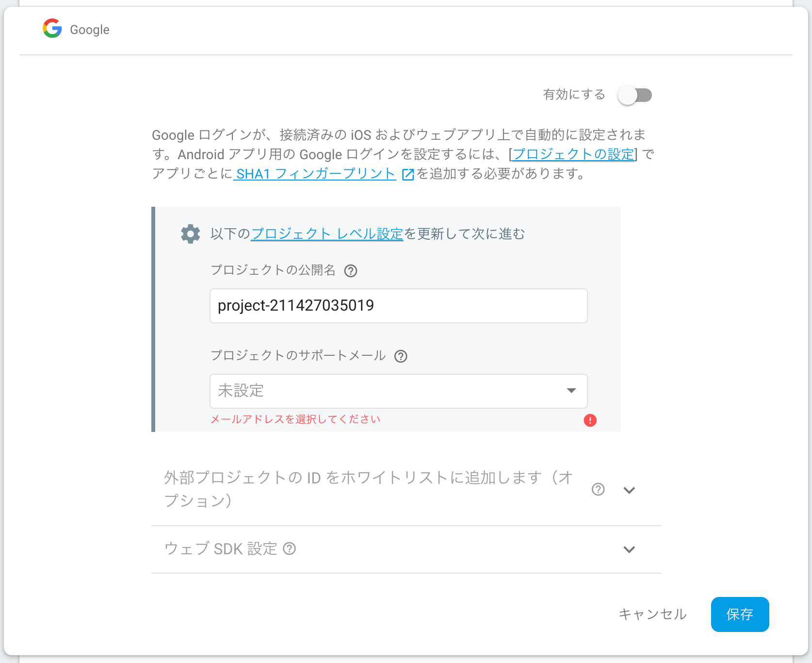
Task: Click the 外部プロジェクトの ID をホワイトリストに追加します header
Action: tap(369, 489)
